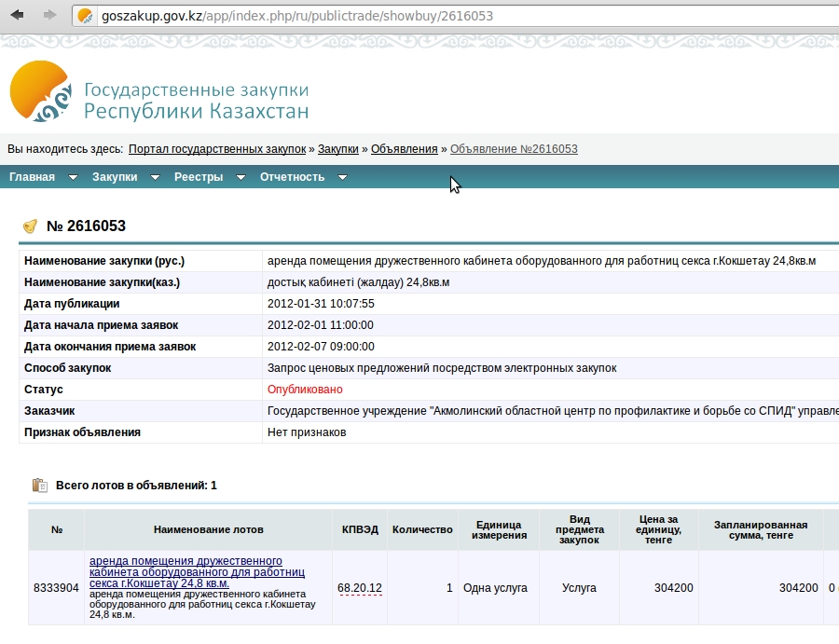The height and width of the screenshot is (644, 839).
Task: Click the Наименование лотов column header
Action: pos(208,529)
